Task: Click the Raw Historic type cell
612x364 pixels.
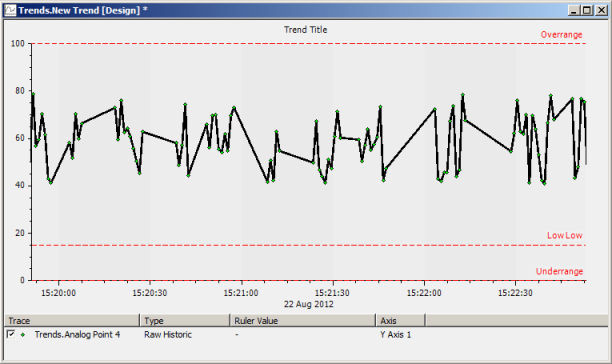Action: (168, 335)
